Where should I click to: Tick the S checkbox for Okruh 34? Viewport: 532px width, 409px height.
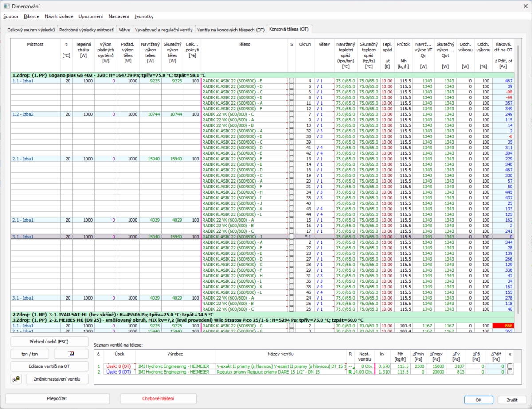point(292,192)
